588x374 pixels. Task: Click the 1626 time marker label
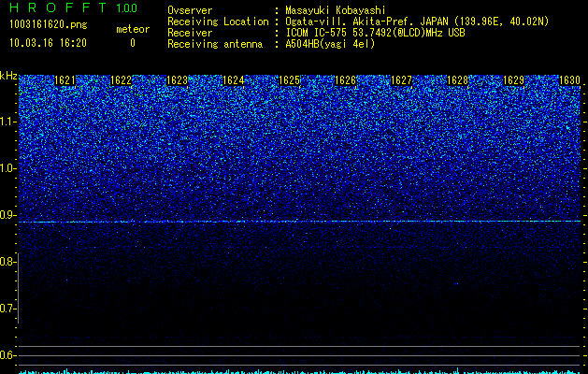pyautogui.click(x=345, y=80)
